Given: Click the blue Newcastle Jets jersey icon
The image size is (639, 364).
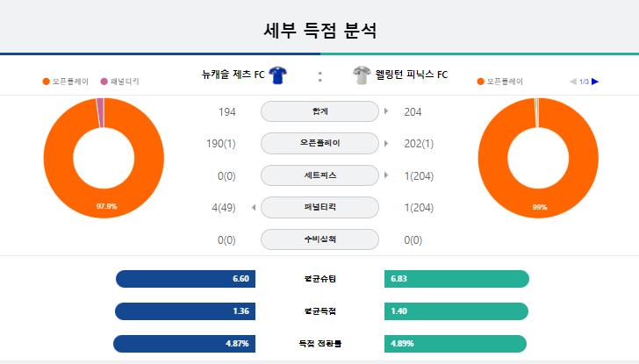Looking at the screenshot, I should 278,75.
